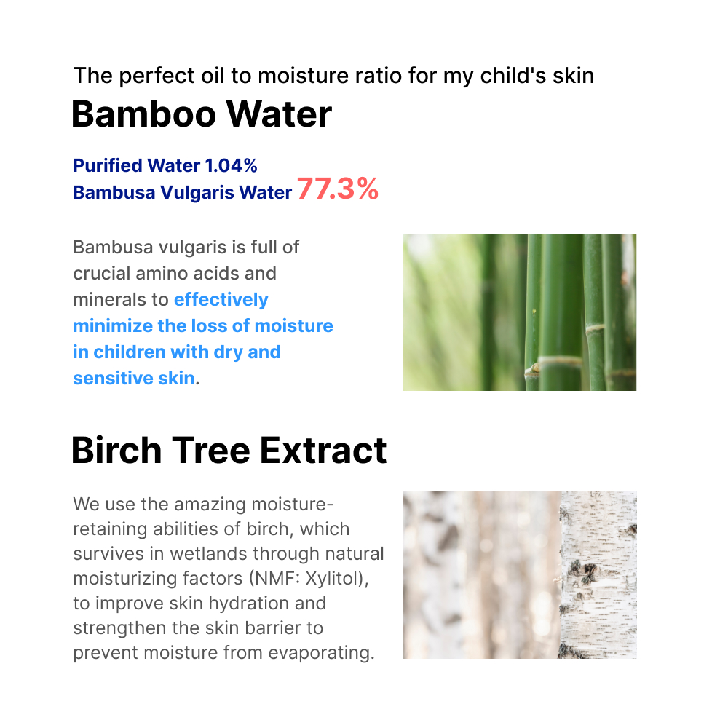Click the blue "effectively" highlighted word
Screen dimensions: 728x728
tap(221, 300)
